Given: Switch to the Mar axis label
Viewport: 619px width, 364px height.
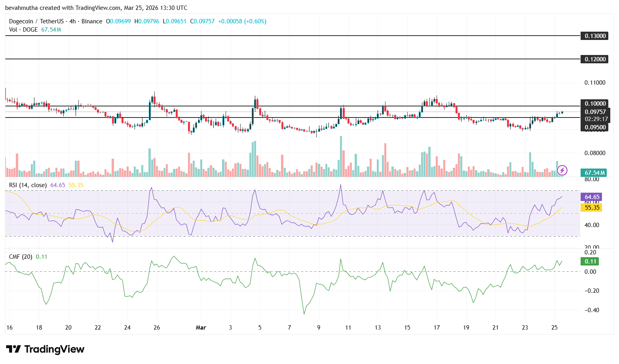Looking at the screenshot, I should click(x=201, y=328).
